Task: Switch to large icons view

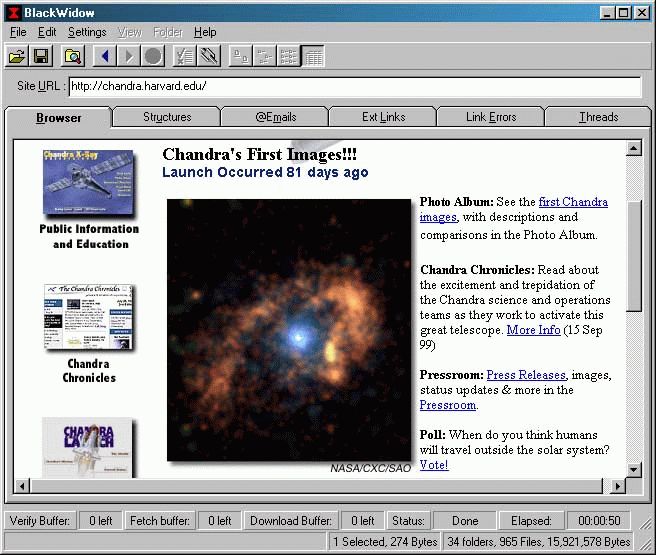Action: tap(241, 56)
